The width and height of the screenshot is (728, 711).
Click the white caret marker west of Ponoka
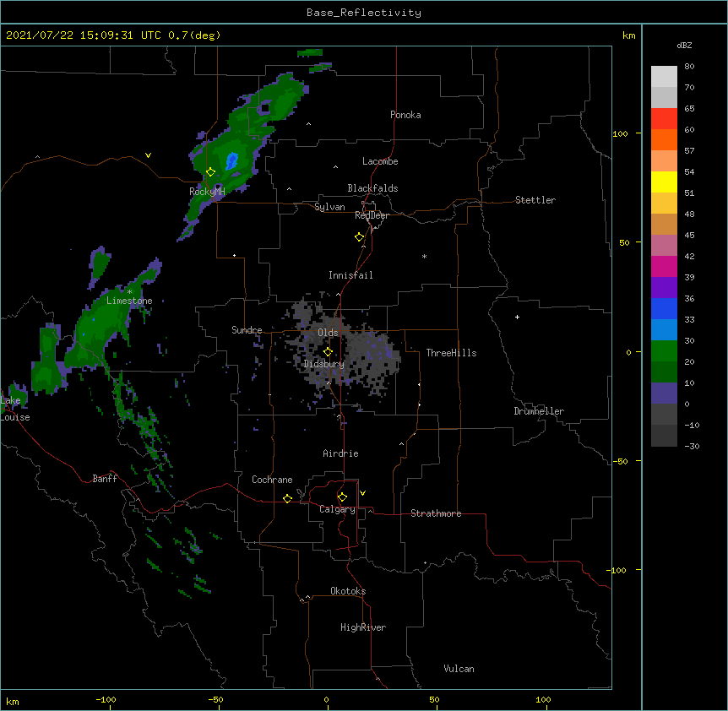pyautogui.click(x=309, y=124)
